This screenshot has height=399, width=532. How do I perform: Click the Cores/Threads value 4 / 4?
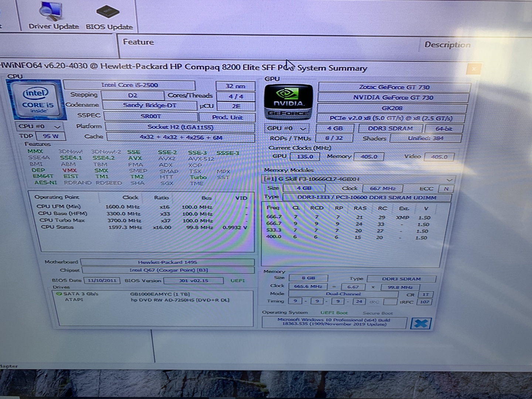(x=236, y=96)
